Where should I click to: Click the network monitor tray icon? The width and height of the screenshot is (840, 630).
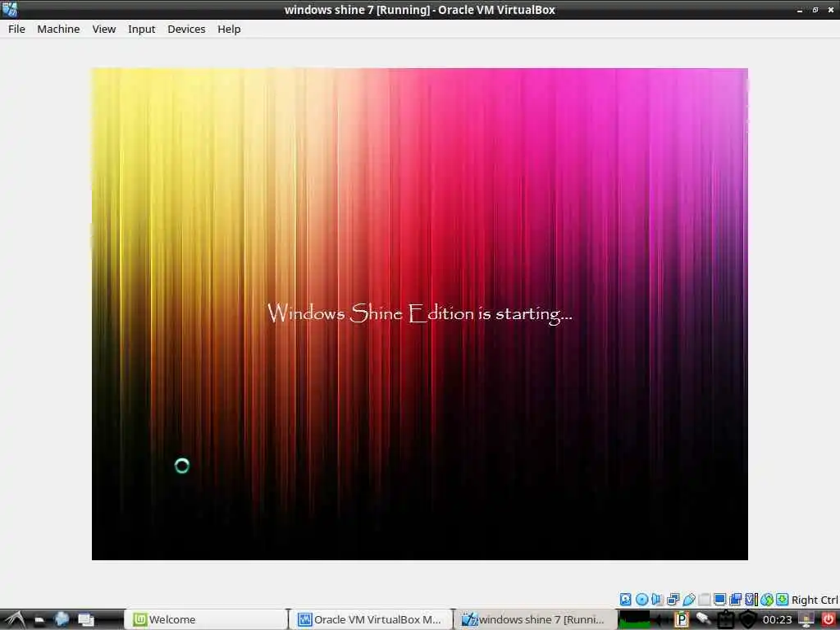[806, 620]
